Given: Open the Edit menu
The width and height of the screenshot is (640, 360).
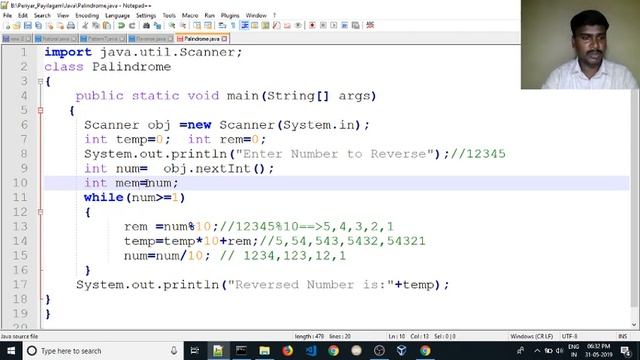Looking at the screenshot, I should (23, 15).
